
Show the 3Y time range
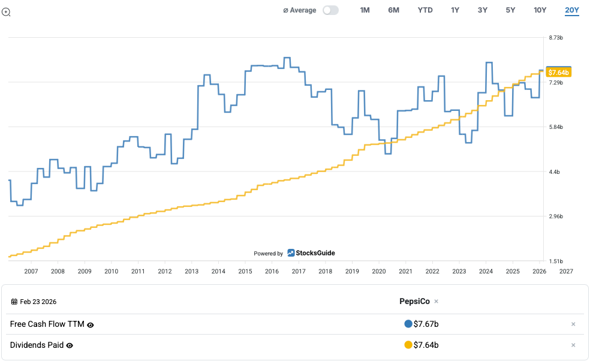[x=483, y=10]
